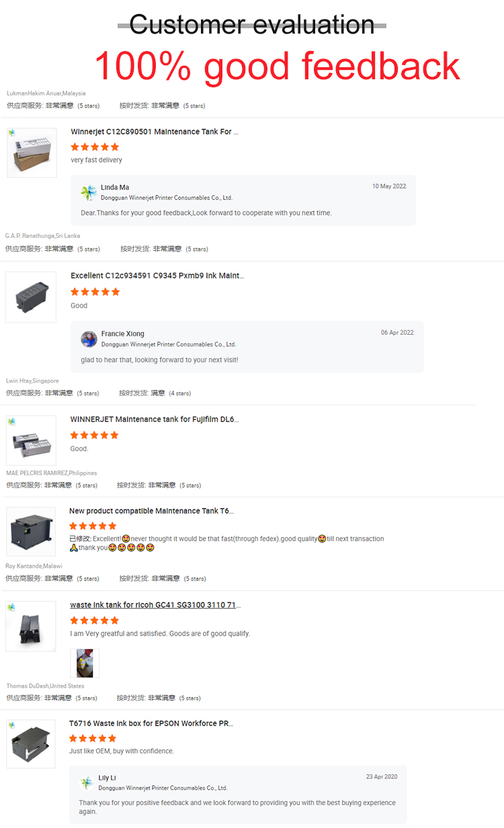Click star rating under T6716 Waste Ink box
Viewport: 504px width, 828px height.
(x=93, y=738)
